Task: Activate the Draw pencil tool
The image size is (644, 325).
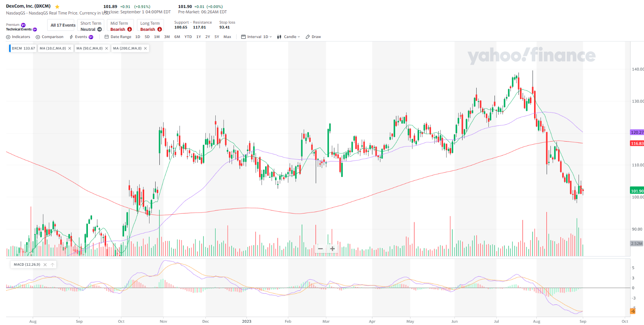Action: (313, 37)
